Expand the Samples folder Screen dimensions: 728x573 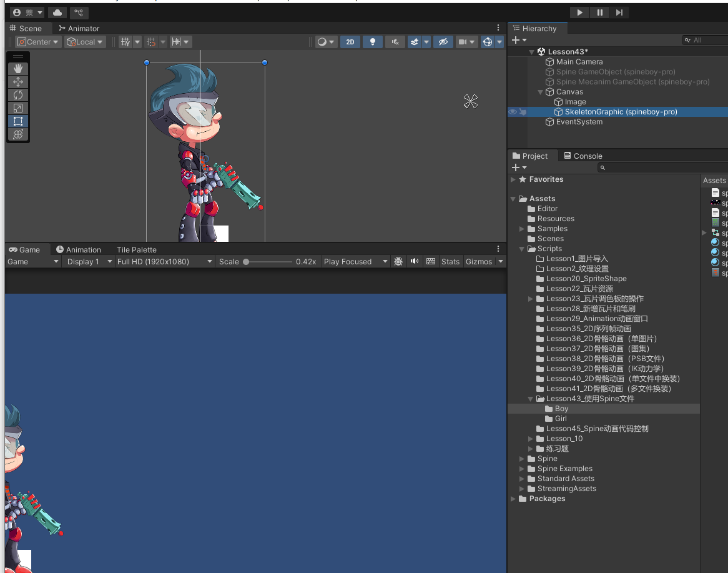(522, 229)
